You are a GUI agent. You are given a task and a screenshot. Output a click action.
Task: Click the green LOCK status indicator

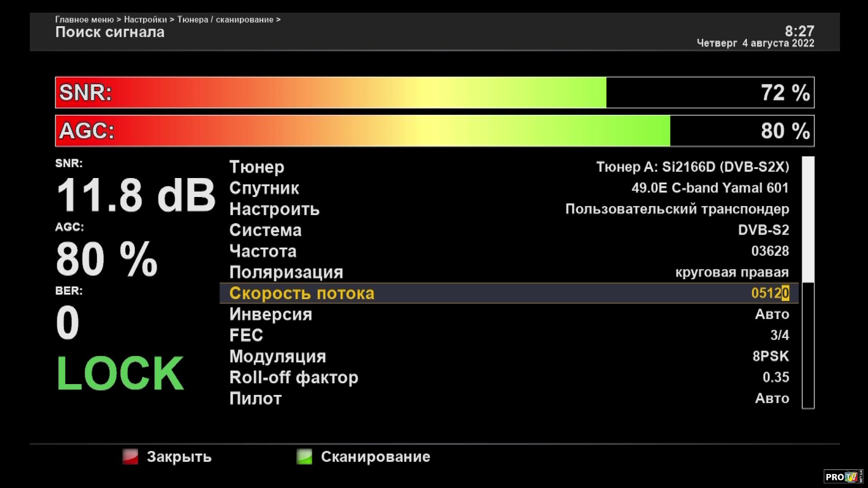point(120,373)
